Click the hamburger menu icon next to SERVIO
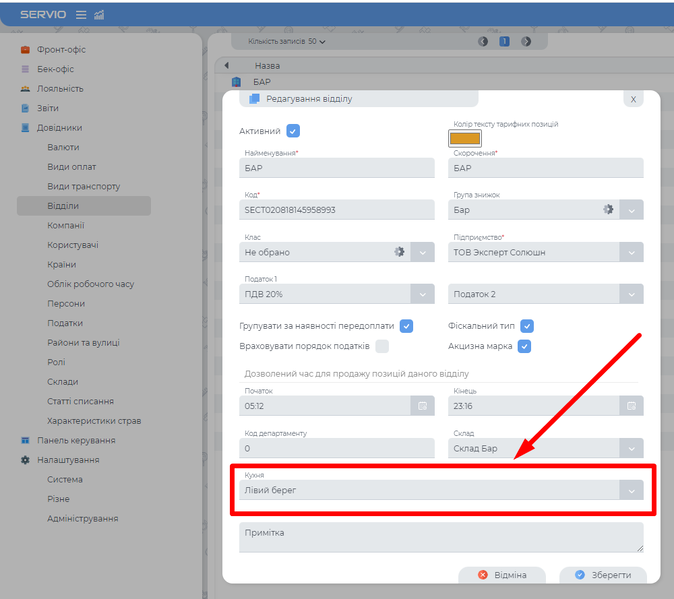 [x=81, y=14]
